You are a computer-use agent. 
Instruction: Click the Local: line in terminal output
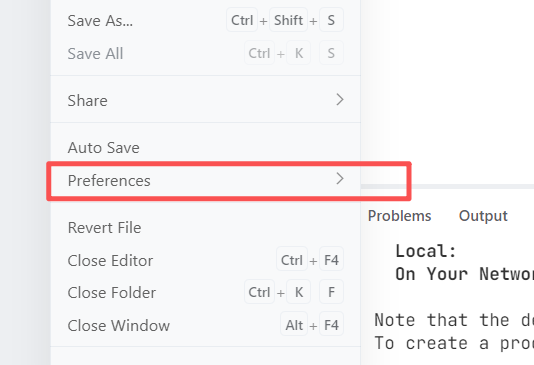click(x=426, y=251)
